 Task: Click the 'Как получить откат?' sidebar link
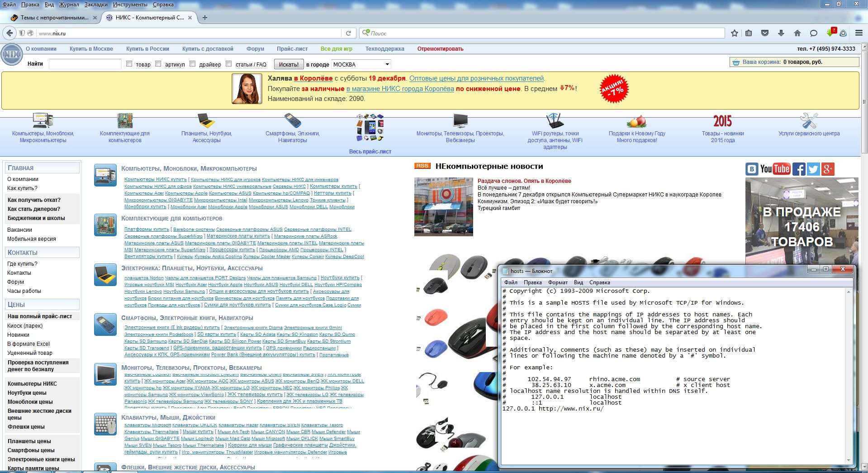pyautogui.click(x=34, y=200)
